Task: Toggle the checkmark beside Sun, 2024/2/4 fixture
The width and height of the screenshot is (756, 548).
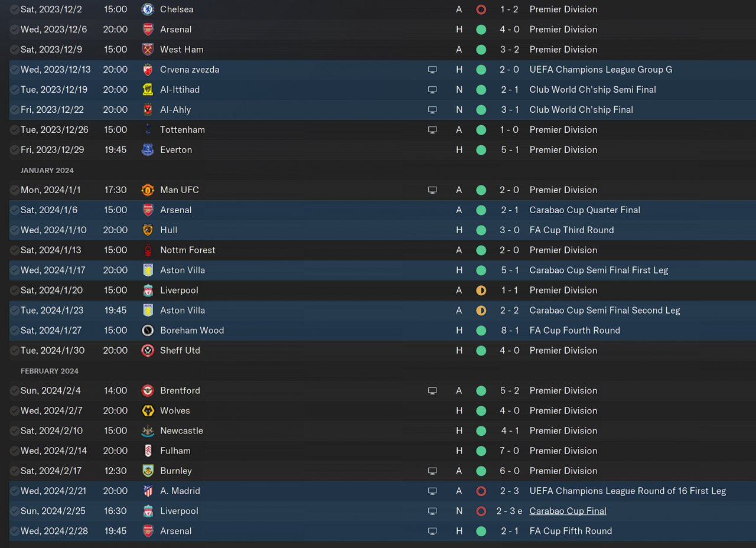Action: click(x=14, y=391)
